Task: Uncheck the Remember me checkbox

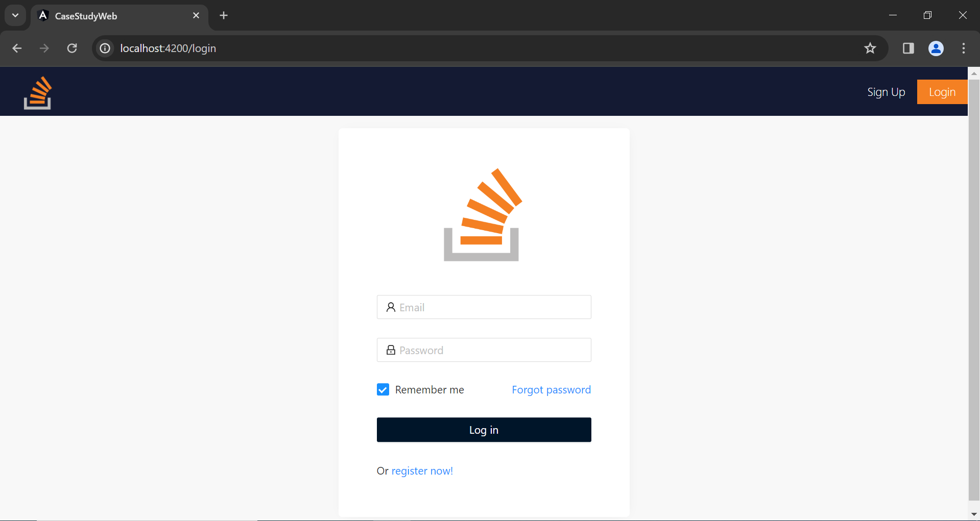Action: (x=383, y=390)
